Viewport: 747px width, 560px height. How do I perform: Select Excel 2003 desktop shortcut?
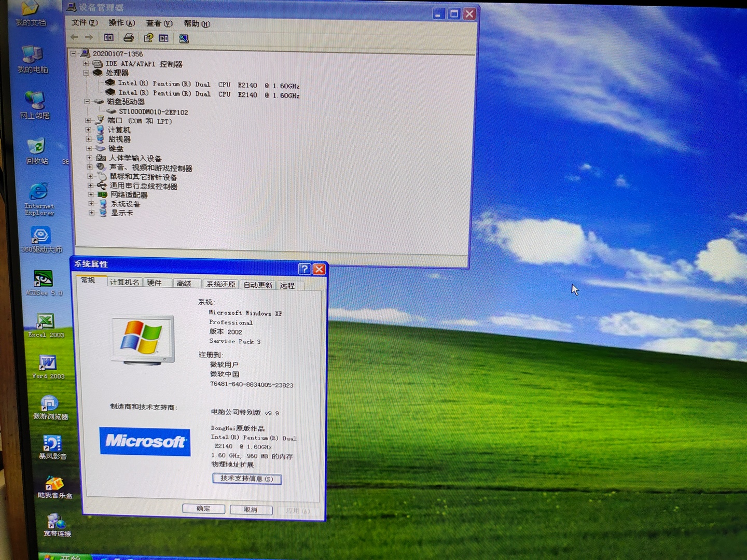click(46, 326)
